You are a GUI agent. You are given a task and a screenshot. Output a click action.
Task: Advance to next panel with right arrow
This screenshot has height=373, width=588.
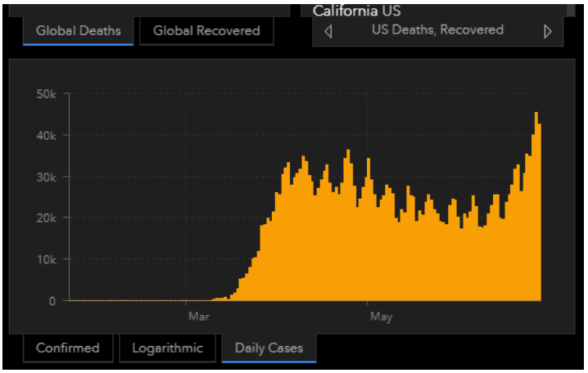pyautogui.click(x=548, y=31)
